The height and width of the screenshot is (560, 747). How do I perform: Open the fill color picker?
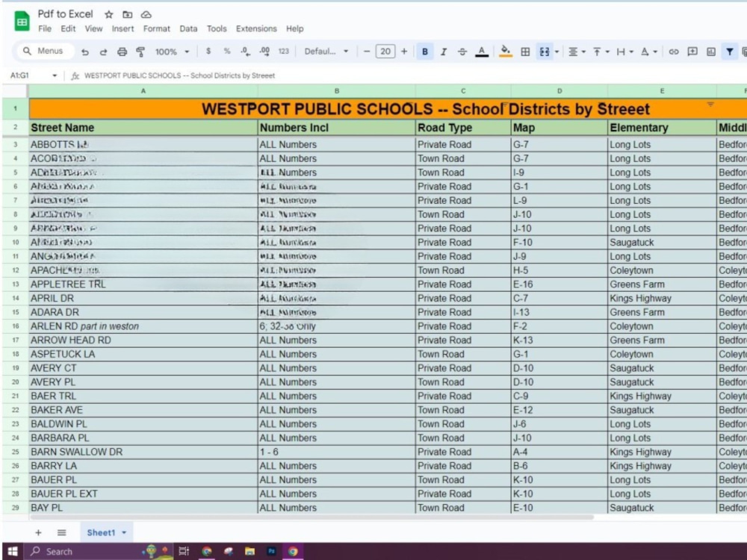coord(506,52)
